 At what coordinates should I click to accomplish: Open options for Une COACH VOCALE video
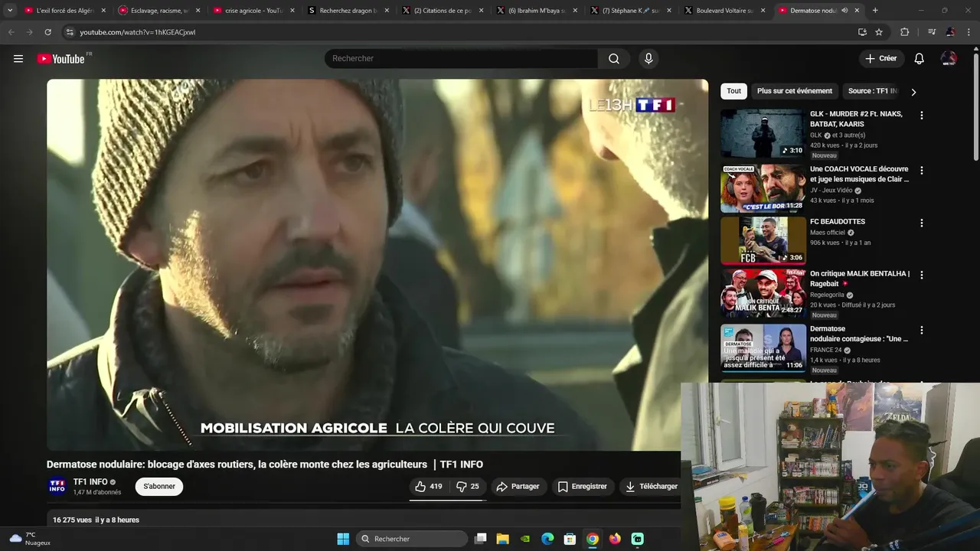coord(922,171)
